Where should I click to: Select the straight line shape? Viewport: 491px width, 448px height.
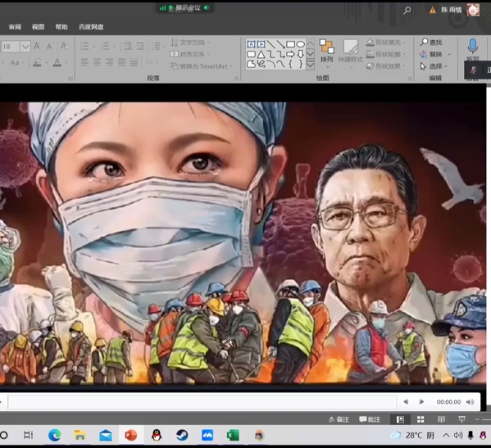[271, 44]
